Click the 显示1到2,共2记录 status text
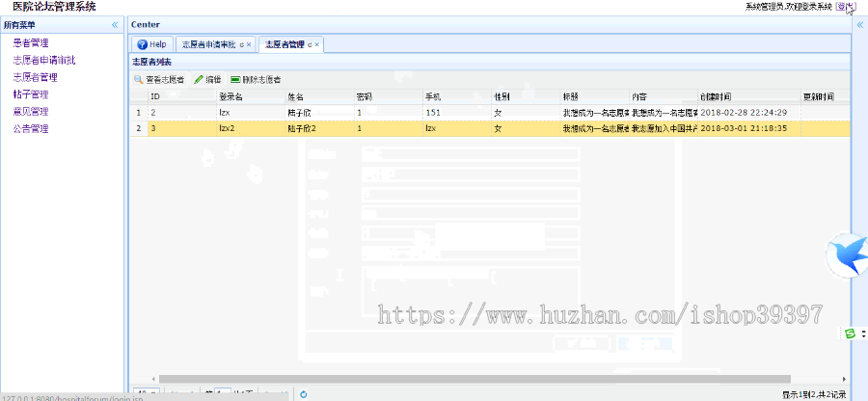Viewport: 868px width, 401px height. [x=814, y=395]
